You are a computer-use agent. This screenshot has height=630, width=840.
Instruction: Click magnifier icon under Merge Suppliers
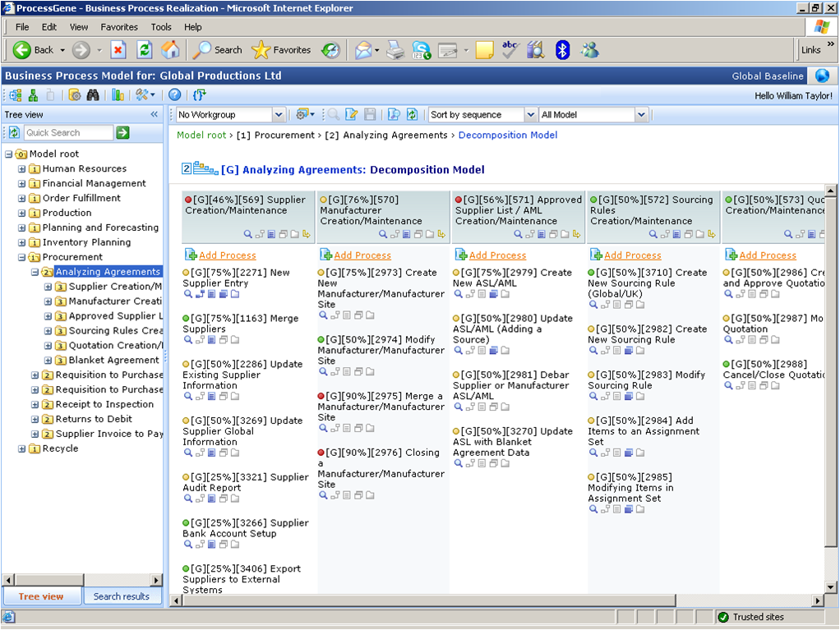click(x=187, y=339)
